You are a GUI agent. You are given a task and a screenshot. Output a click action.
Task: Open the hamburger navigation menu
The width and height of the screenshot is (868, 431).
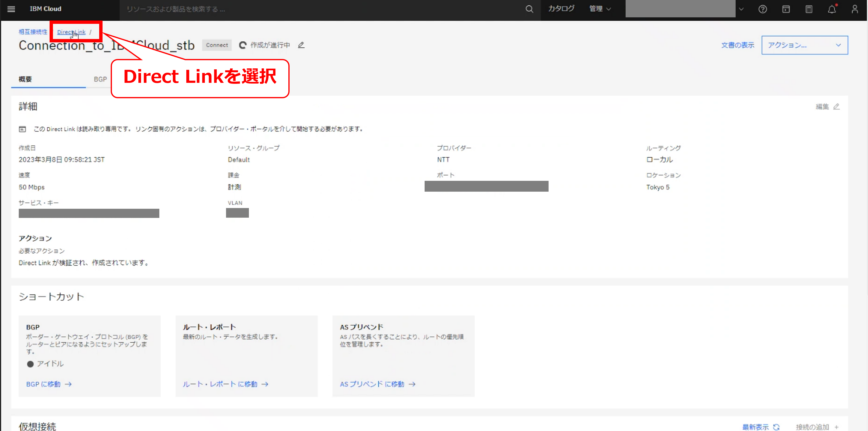click(11, 9)
